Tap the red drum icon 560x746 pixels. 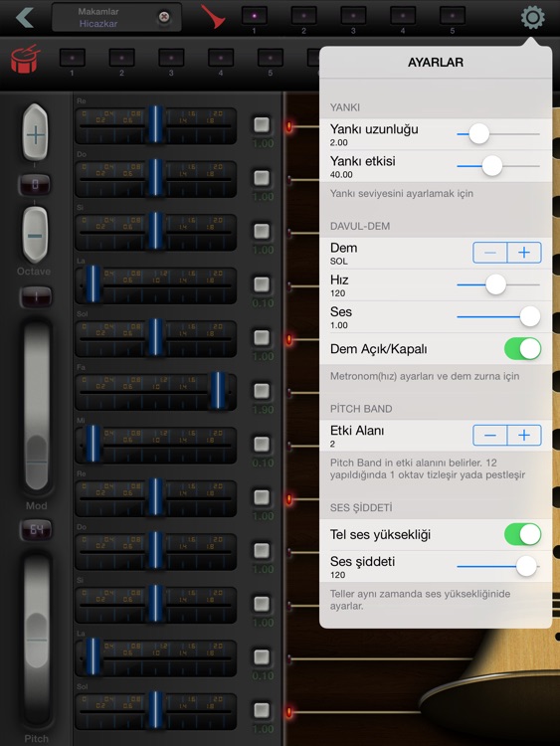[x=25, y=59]
